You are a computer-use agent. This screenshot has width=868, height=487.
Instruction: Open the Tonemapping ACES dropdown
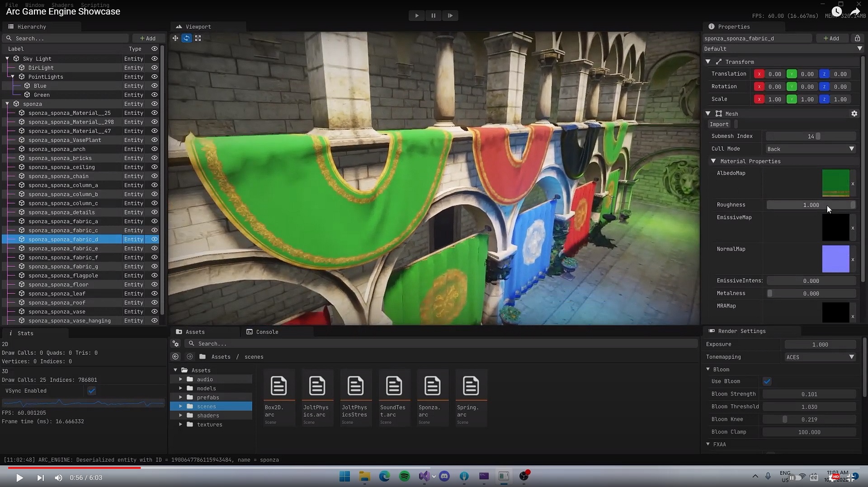tap(820, 357)
